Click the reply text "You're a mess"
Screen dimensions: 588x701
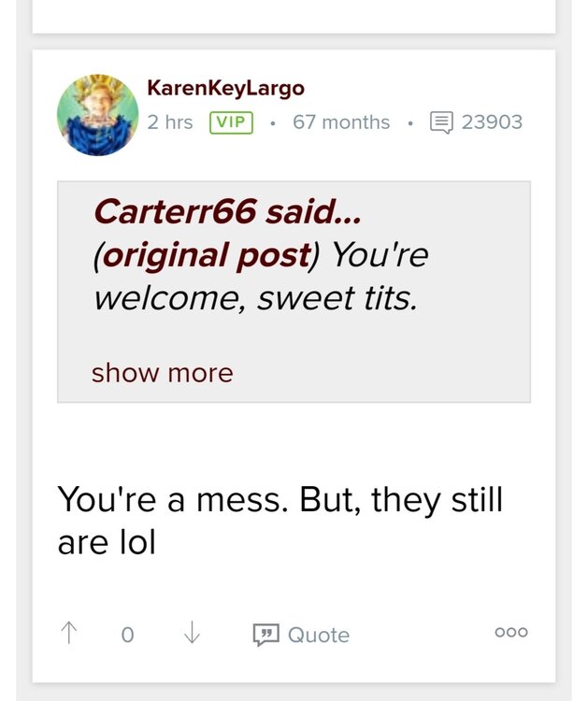[173, 500]
